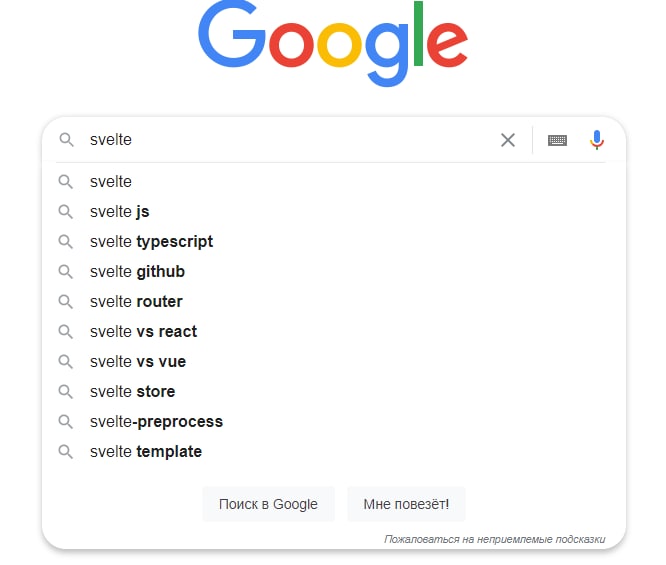Select svelte vs react suggestion
The height and width of the screenshot is (565, 666).
click(x=143, y=331)
